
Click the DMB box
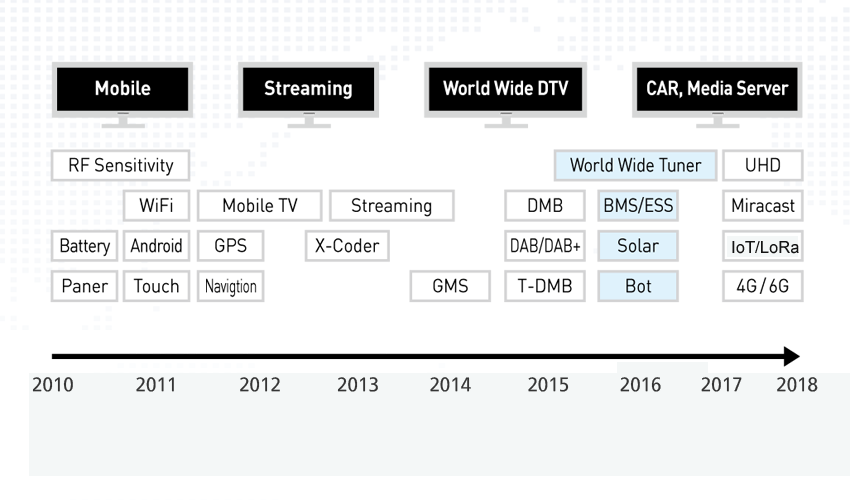pos(545,206)
